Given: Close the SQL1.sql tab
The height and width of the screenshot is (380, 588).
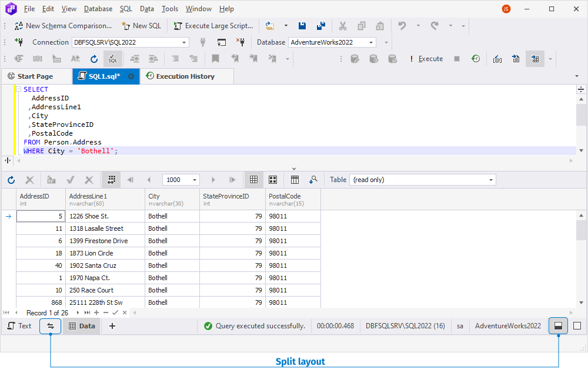Looking at the screenshot, I should pyautogui.click(x=131, y=76).
